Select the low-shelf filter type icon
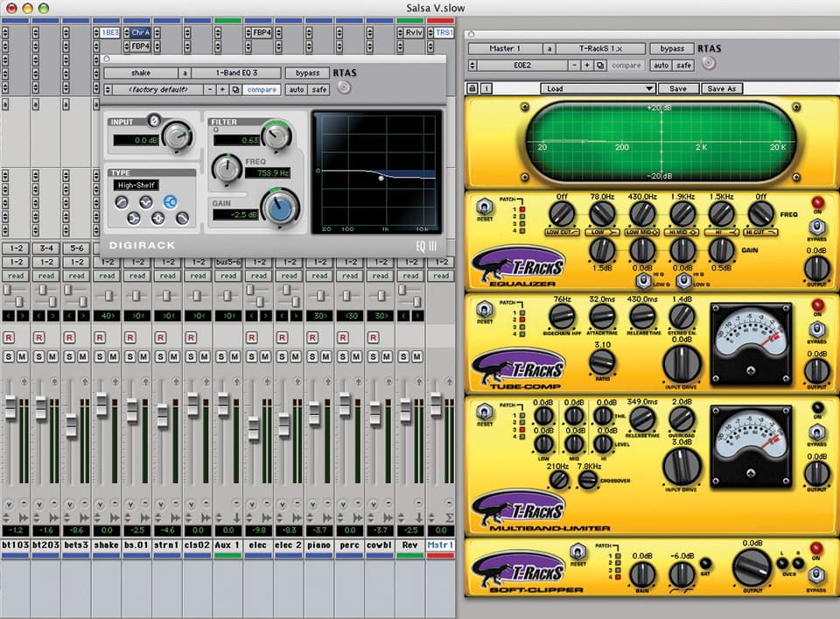840x619 pixels. click(x=133, y=218)
